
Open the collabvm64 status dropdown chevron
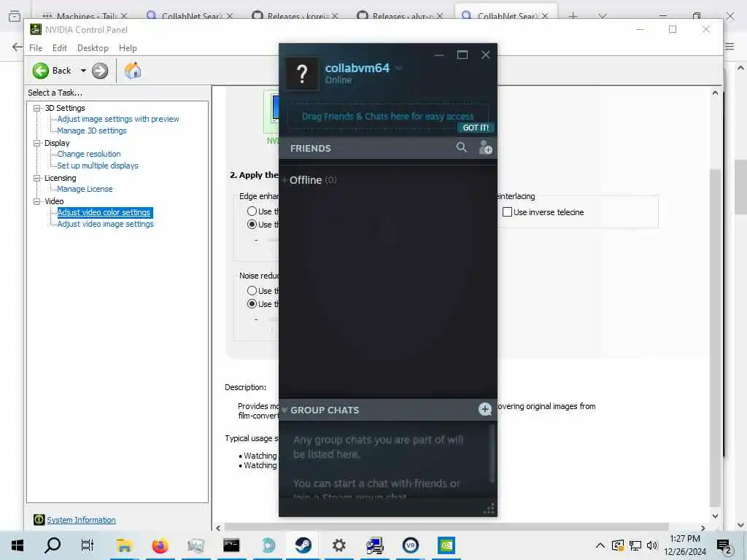click(x=399, y=68)
